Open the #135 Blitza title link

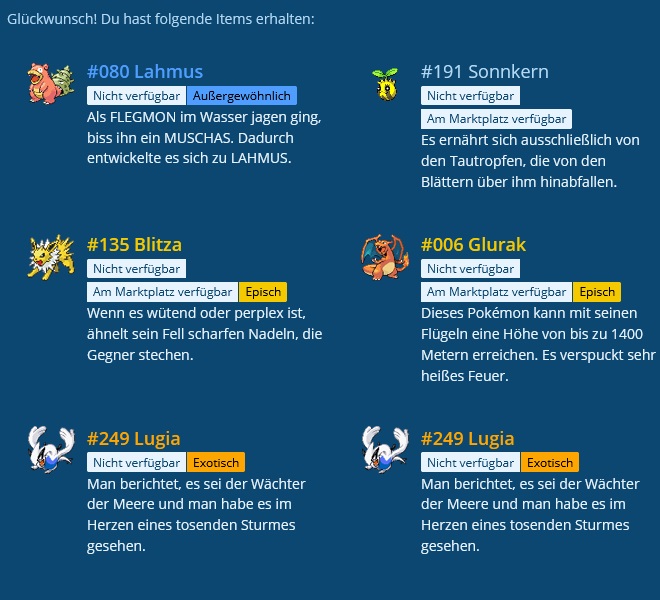135,245
